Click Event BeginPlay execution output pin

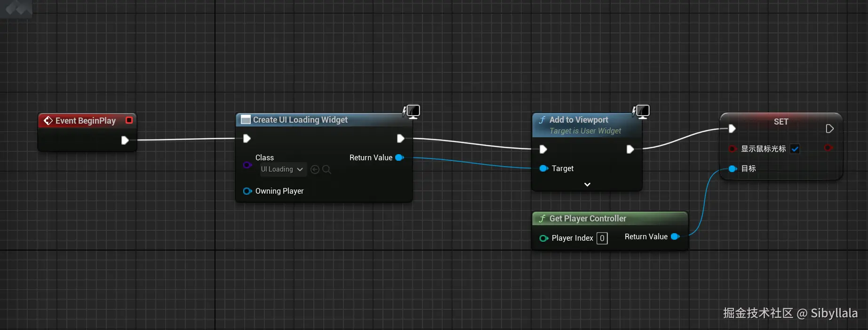(x=125, y=140)
